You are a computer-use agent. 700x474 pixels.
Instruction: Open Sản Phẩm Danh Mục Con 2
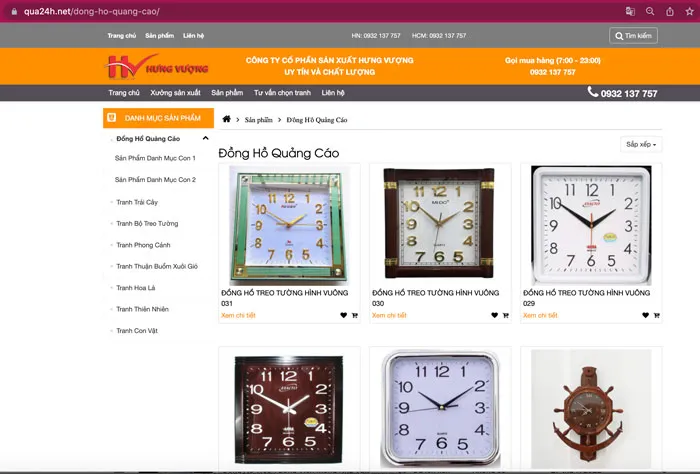tap(155, 179)
